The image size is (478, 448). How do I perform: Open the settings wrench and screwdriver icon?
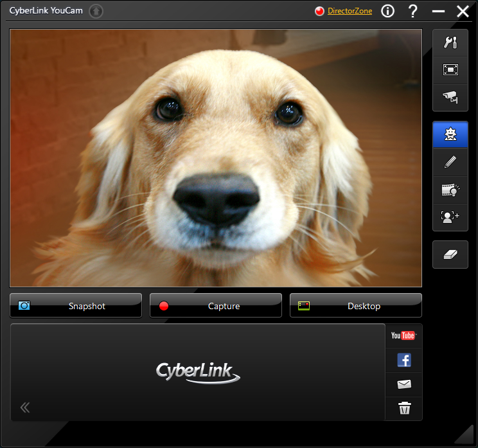[x=450, y=42]
